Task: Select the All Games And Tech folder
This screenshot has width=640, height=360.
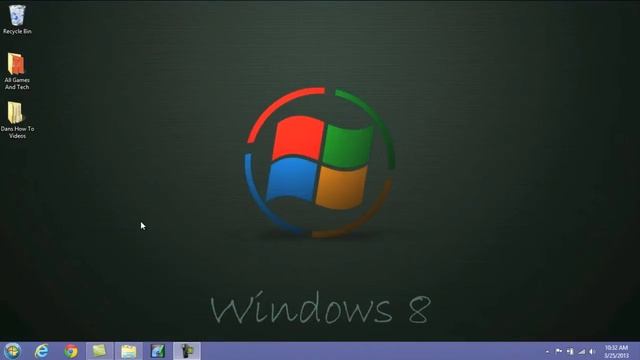Action: [x=17, y=71]
